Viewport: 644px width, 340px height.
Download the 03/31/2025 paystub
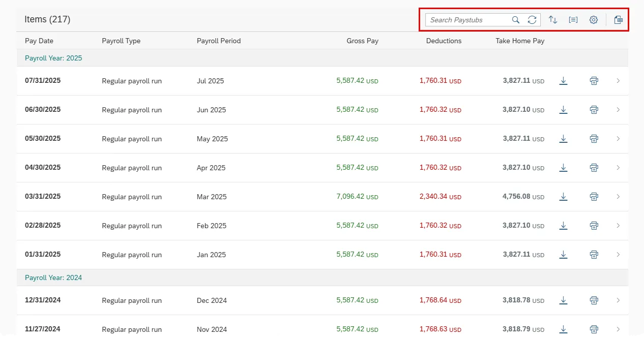point(563,197)
